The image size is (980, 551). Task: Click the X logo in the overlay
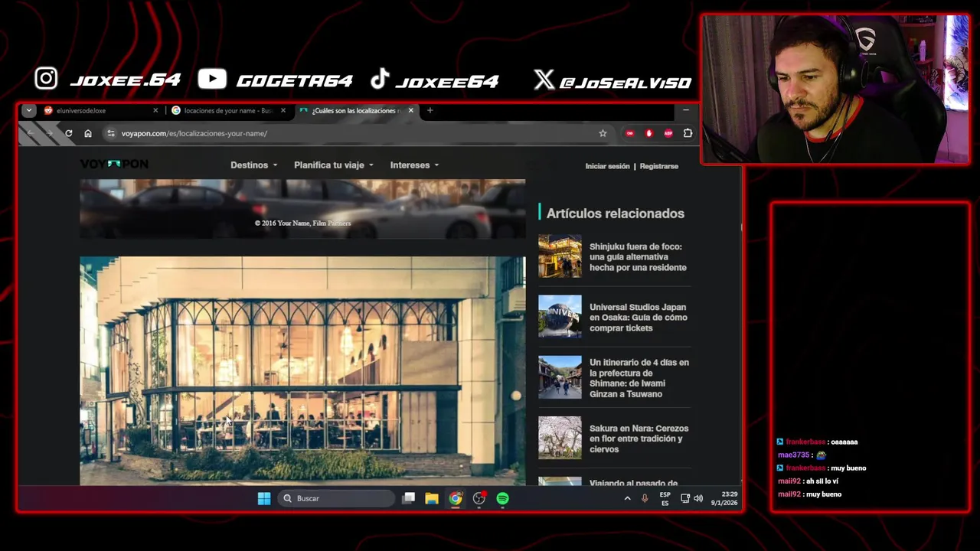click(x=544, y=80)
